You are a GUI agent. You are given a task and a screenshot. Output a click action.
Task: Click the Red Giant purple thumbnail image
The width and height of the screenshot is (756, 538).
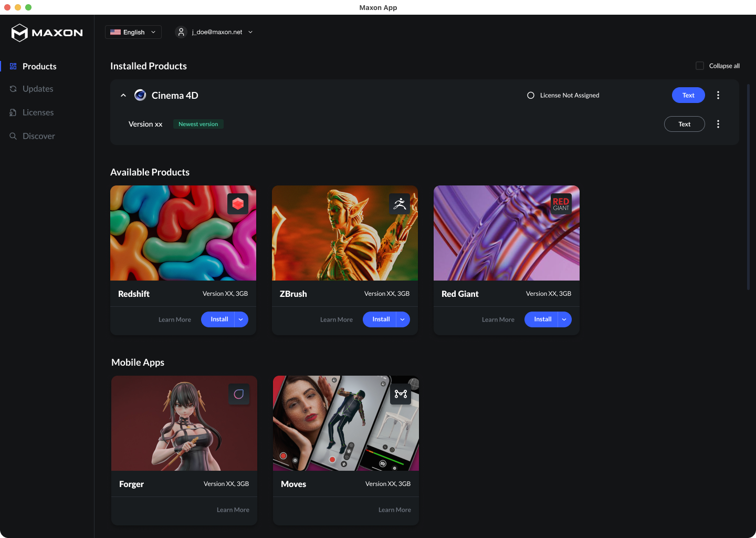[507, 233]
